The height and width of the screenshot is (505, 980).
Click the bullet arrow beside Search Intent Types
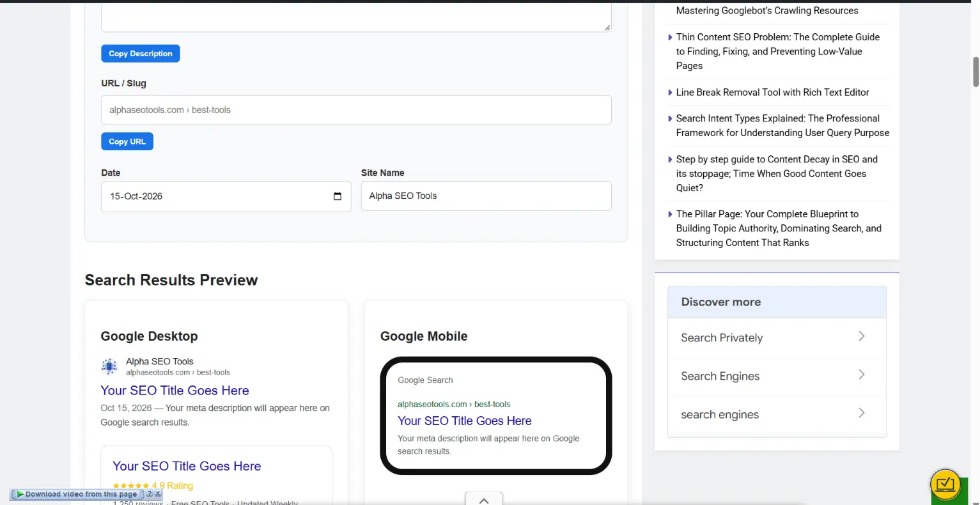pyautogui.click(x=670, y=119)
